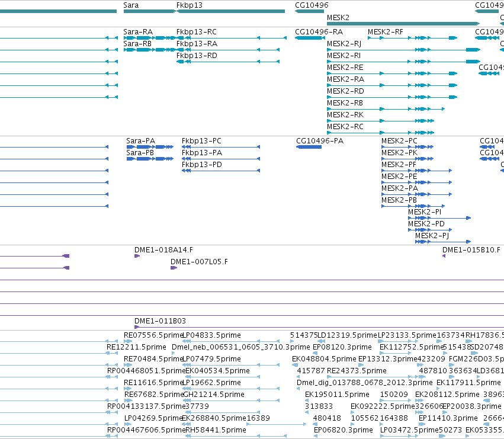Click CG10496-PA protein label
Screen dimensions: 504x439
click(320, 141)
